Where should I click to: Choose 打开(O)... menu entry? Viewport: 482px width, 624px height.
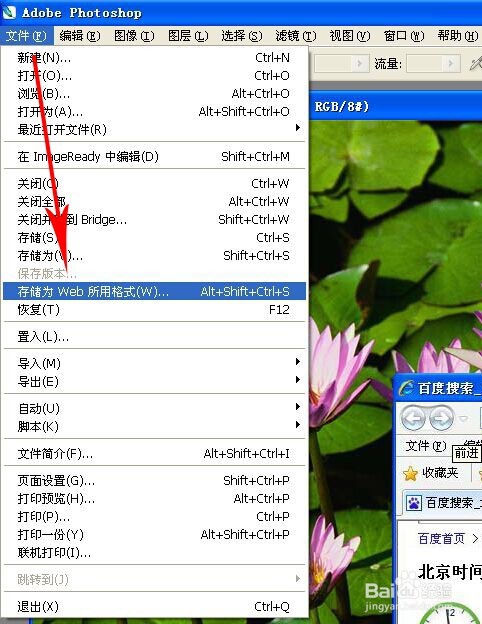tap(154, 76)
